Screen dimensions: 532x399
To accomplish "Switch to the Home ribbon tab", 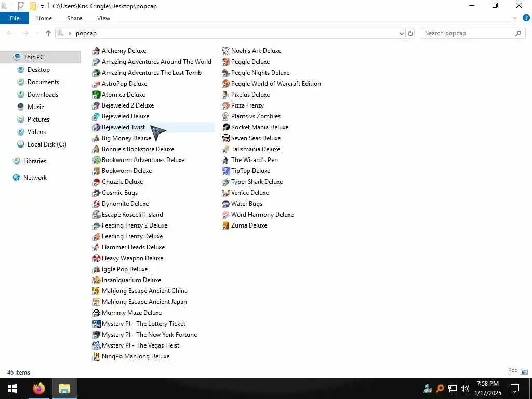I will pos(44,18).
